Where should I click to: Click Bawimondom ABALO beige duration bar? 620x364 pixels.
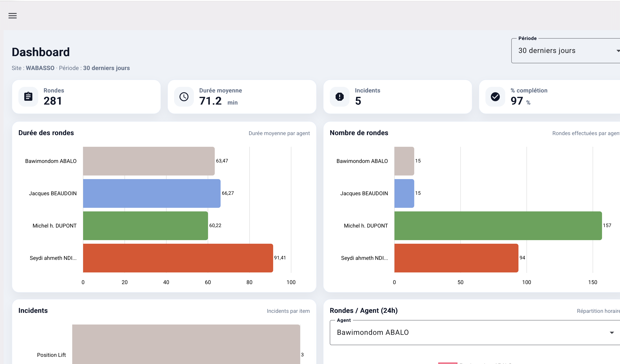[x=149, y=161]
